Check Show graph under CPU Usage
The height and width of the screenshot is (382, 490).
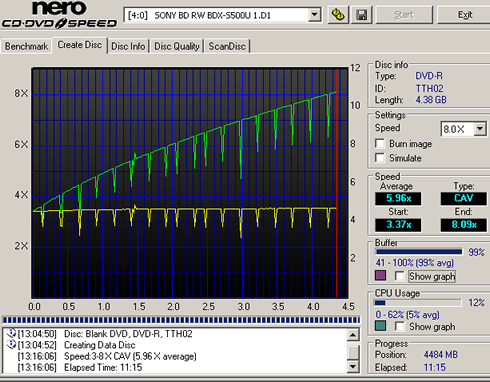click(399, 326)
